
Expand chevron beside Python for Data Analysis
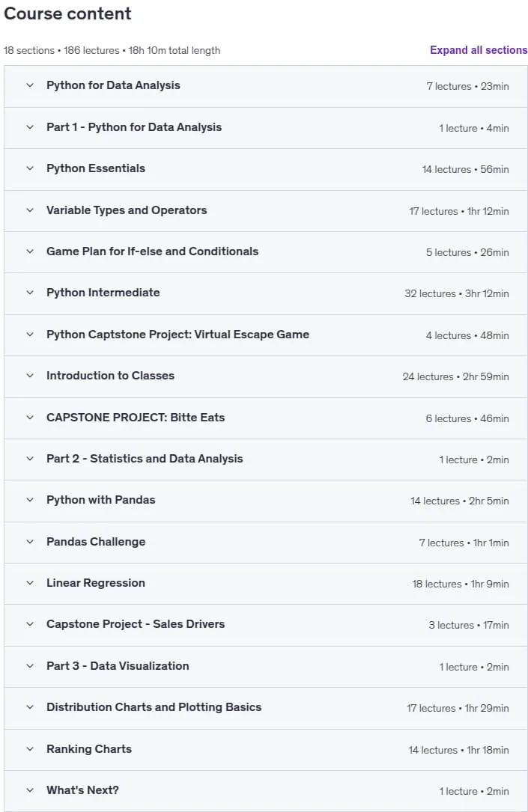click(x=30, y=85)
